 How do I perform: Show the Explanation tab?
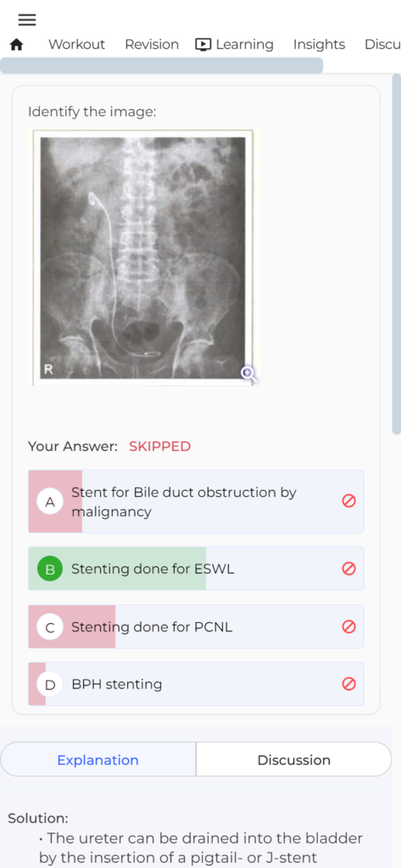point(98,760)
